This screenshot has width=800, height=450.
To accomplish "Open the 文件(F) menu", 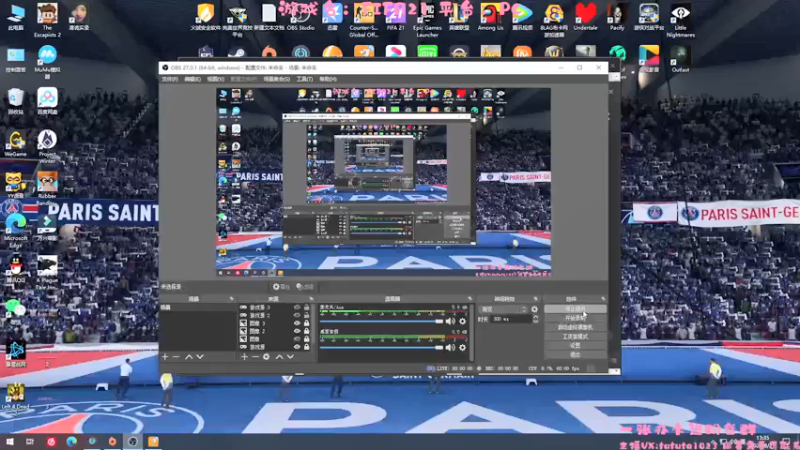I will pyautogui.click(x=170, y=79).
